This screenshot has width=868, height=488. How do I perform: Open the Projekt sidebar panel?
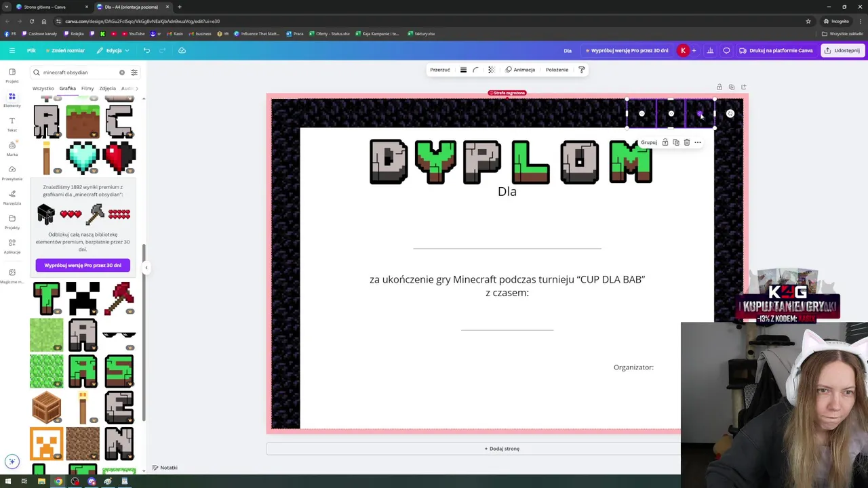pos(12,75)
